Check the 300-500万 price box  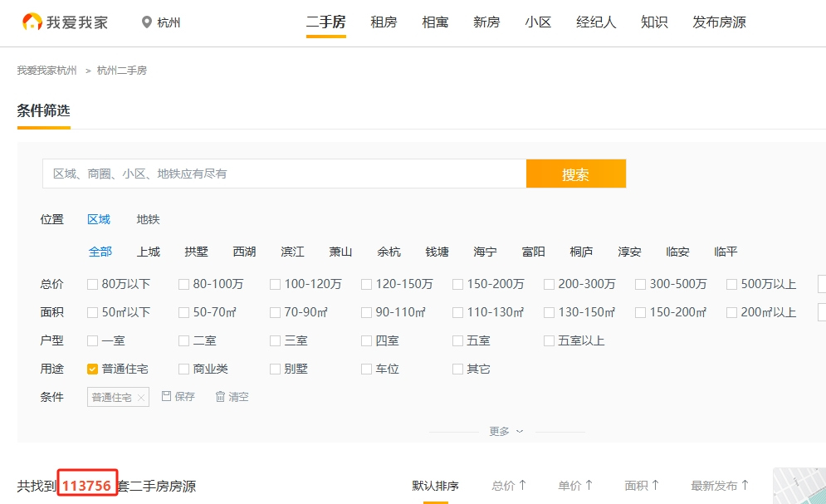640,285
